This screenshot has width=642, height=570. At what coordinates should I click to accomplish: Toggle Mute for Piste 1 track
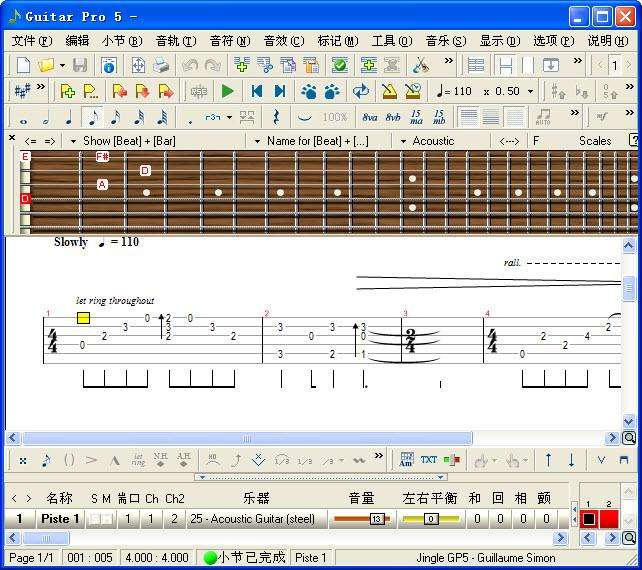[x=105, y=519]
